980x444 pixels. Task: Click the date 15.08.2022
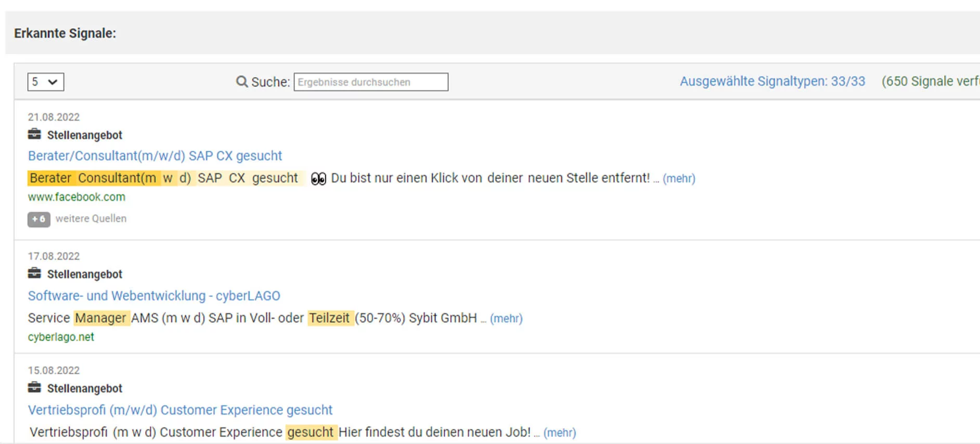pos(54,371)
